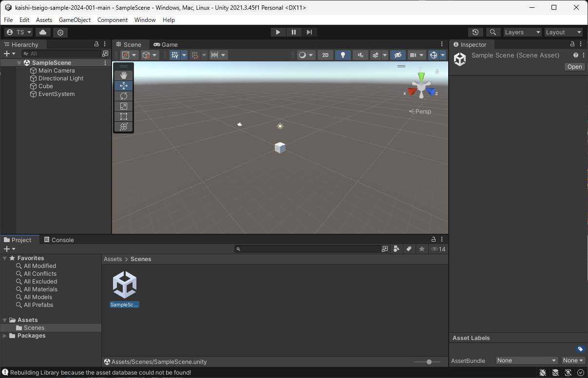The width and height of the screenshot is (588, 378).
Task: Click the Pause button
Action: point(294,32)
